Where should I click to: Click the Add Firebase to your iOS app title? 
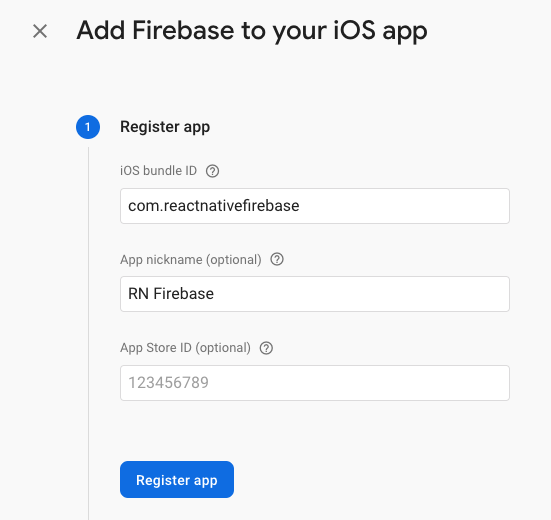pyautogui.click(x=252, y=31)
